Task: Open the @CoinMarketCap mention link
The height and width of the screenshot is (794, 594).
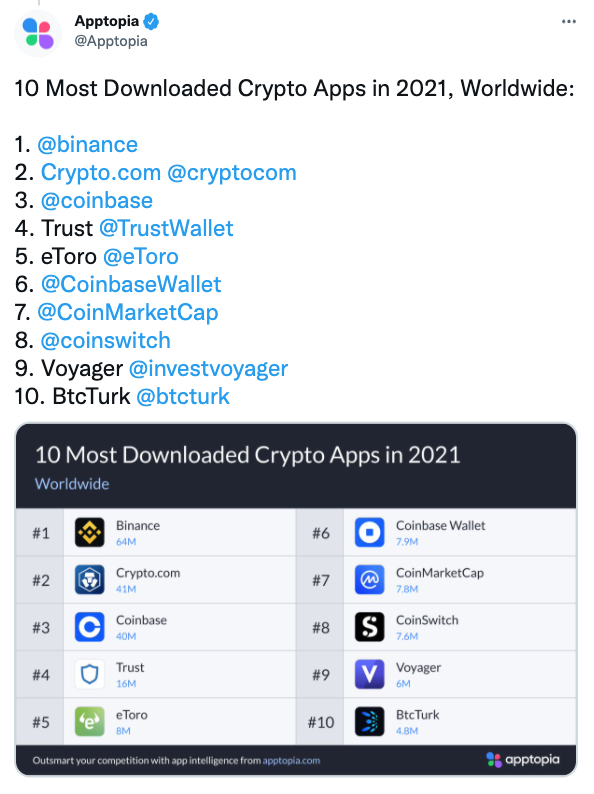Action: pos(128,312)
